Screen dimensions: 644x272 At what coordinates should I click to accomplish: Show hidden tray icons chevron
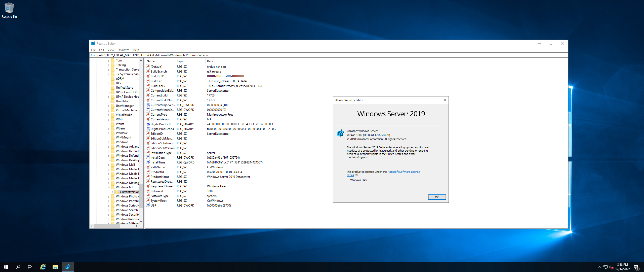coord(599,267)
